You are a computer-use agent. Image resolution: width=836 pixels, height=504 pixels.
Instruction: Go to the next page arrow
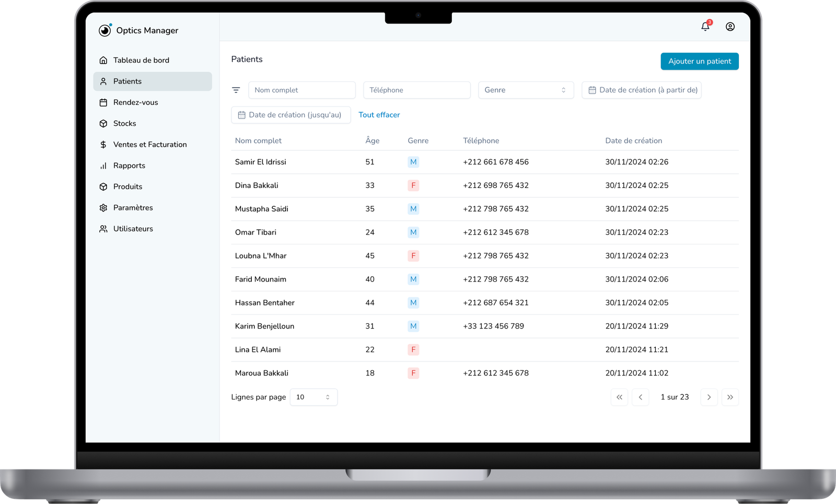[709, 397]
